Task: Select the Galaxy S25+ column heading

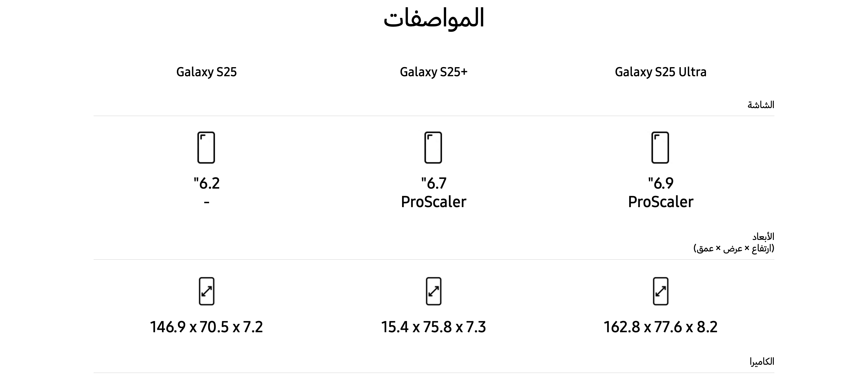Action: 433,72
